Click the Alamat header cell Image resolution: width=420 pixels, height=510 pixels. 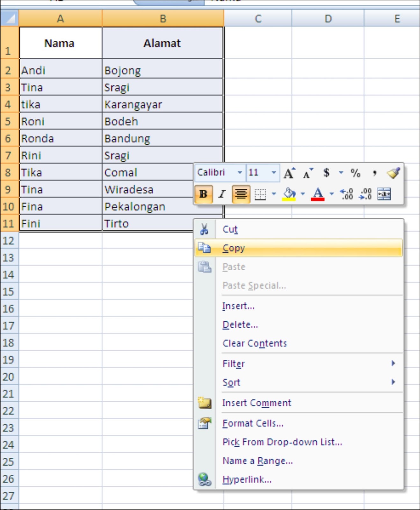coord(163,43)
